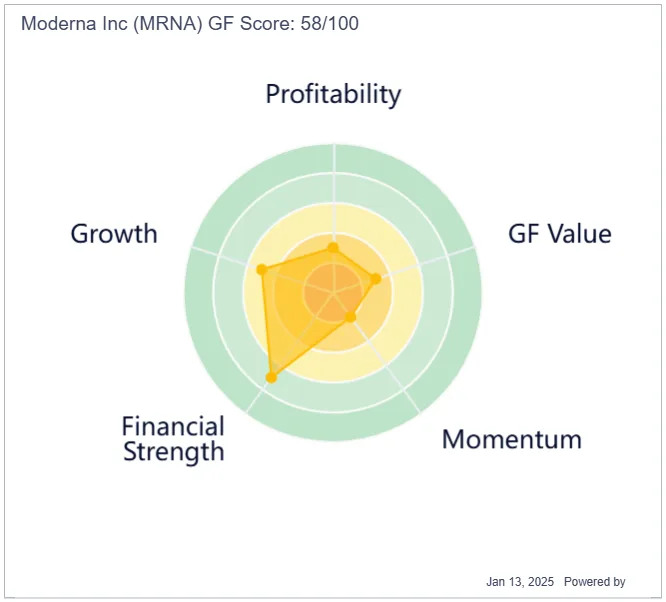666x602 pixels.
Task: Select the Momentum data point marker
Action: tap(350, 317)
